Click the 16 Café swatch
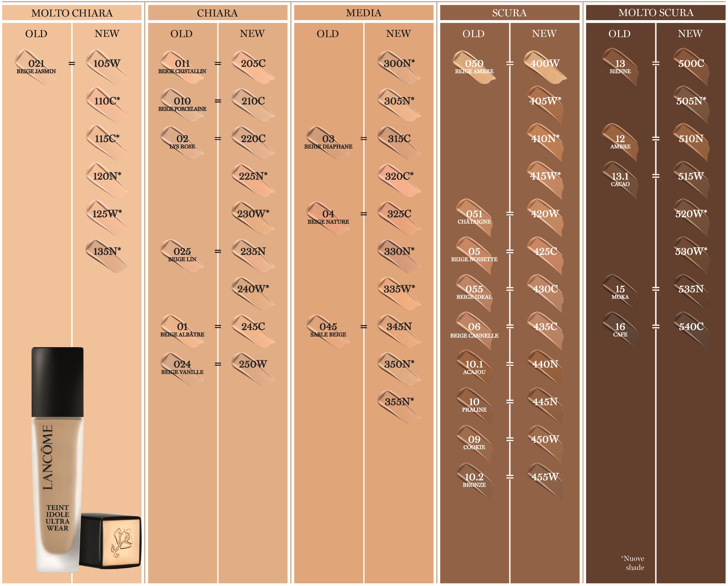 click(620, 330)
